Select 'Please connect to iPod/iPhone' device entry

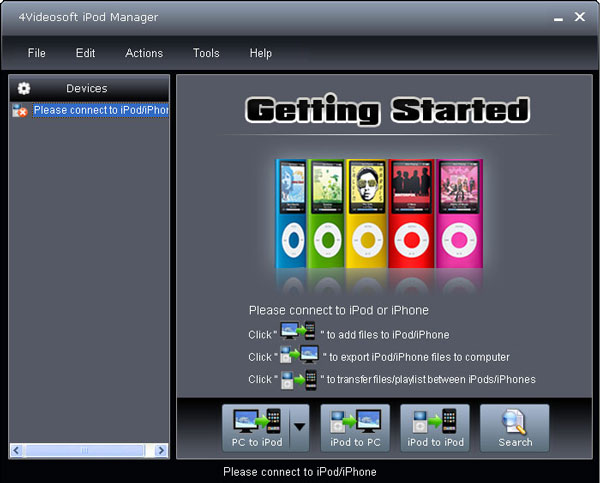tap(100, 111)
